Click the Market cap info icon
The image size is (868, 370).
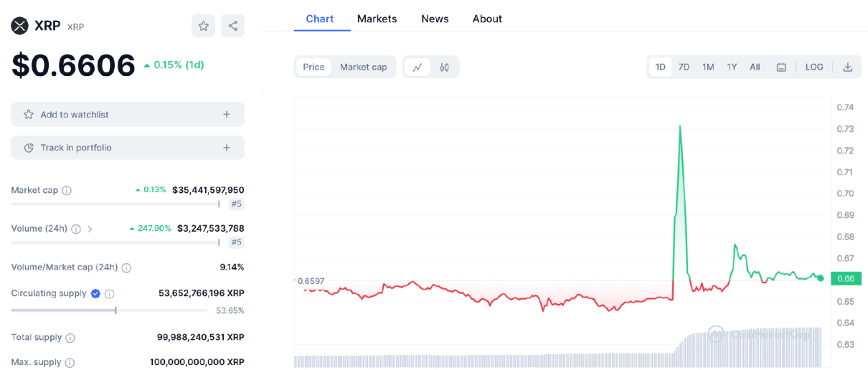point(67,191)
